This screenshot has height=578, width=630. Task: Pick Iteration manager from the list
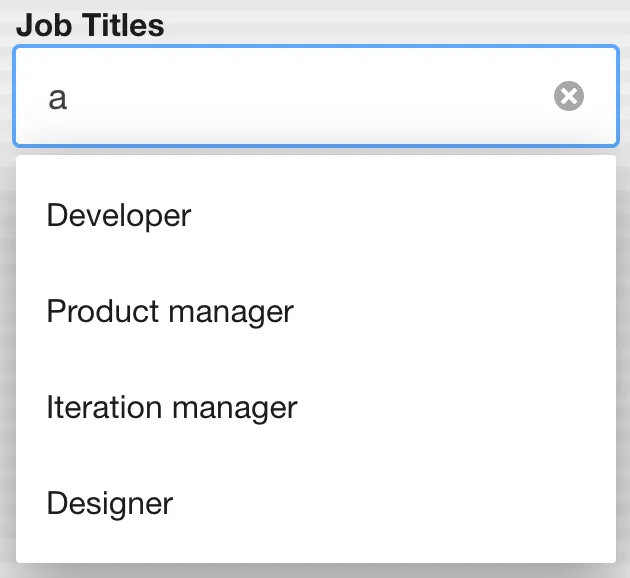click(172, 407)
